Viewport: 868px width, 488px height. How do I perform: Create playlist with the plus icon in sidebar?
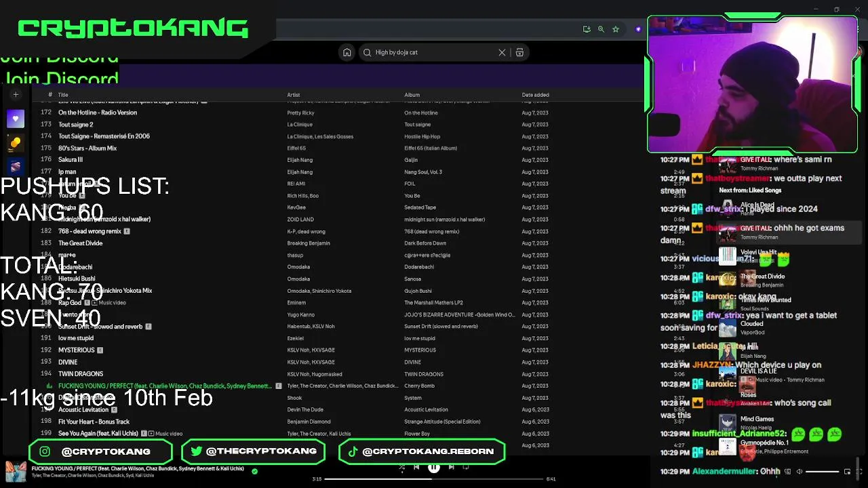pyautogui.click(x=16, y=95)
